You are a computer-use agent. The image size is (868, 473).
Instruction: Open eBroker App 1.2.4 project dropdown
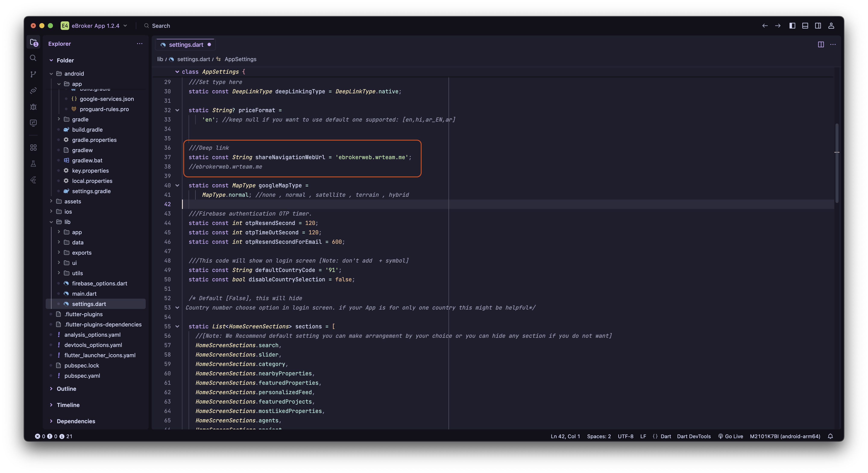click(x=94, y=26)
